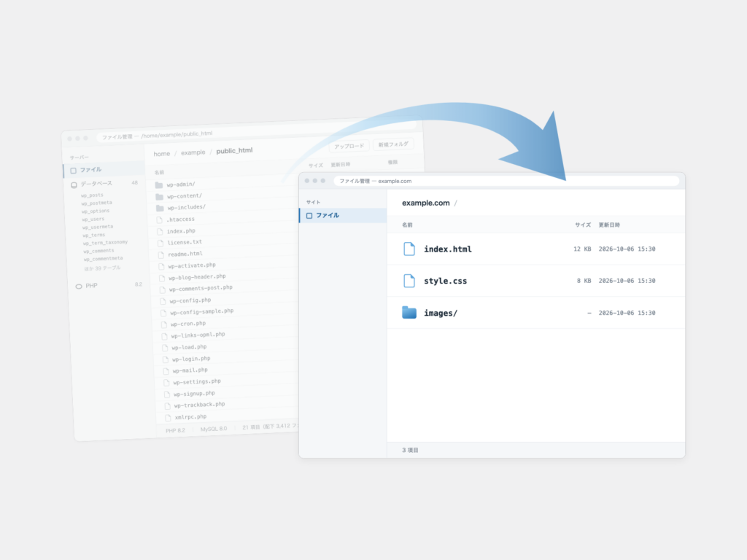Select the wp_posts table in back window
This screenshot has width=747, height=560.
tap(92, 195)
